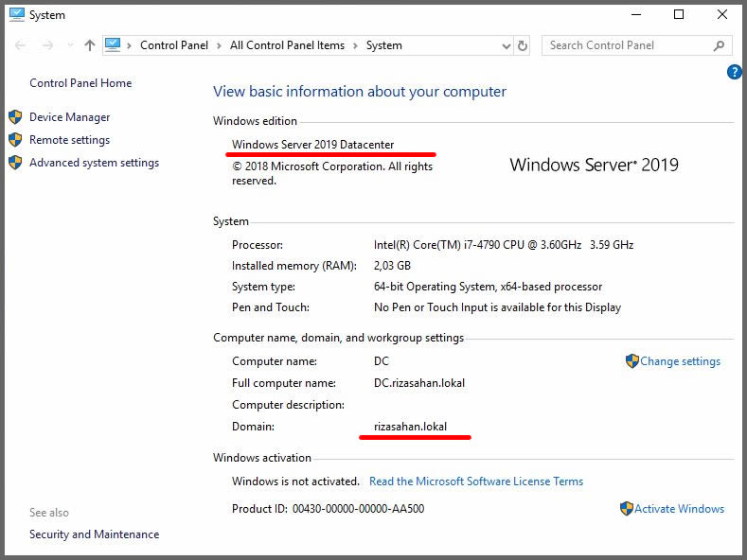This screenshot has height=560, width=747.
Task: Click the shield icon beside Change settings
Action: pyautogui.click(x=631, y=361)
